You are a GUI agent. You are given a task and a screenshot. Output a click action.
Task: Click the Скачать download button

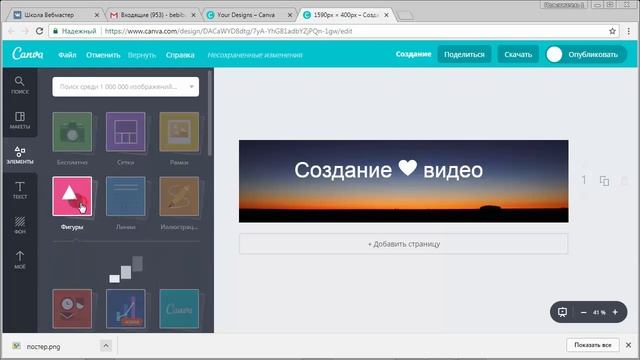click(x=518, y=54)
